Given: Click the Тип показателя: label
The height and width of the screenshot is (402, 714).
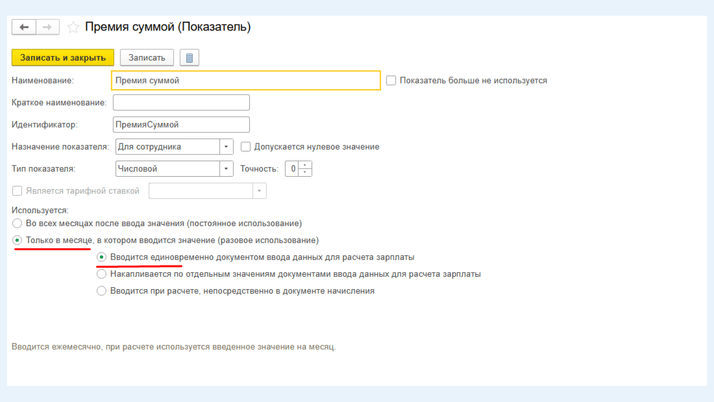Looking at the screenshot, I should point(43,169).
